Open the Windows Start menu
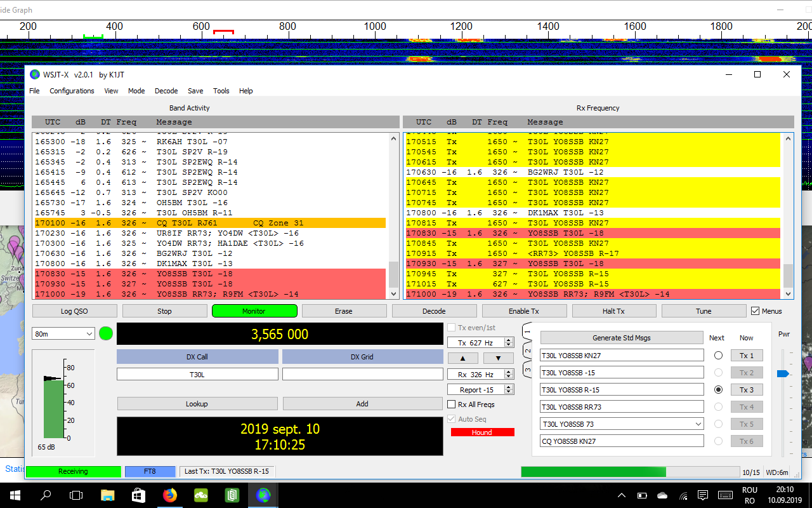Image resolution: width=812 pixels, height=508 pixels. tap(15, 495)
